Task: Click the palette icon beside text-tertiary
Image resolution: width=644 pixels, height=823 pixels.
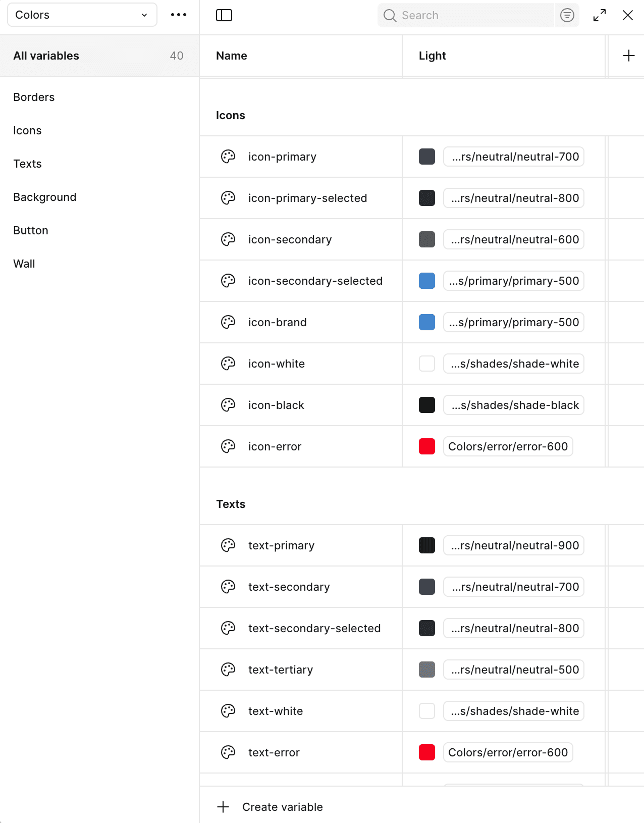Action: [x=228, y=670]
